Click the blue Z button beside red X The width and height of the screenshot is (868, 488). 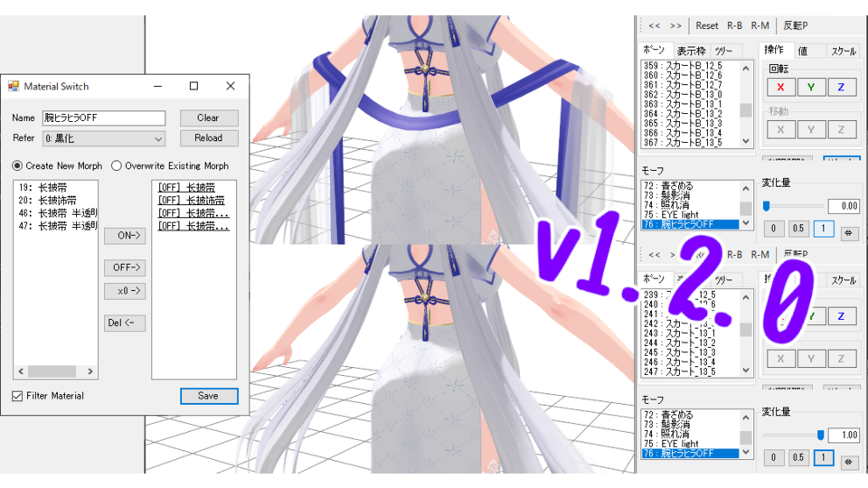point(842,87)
